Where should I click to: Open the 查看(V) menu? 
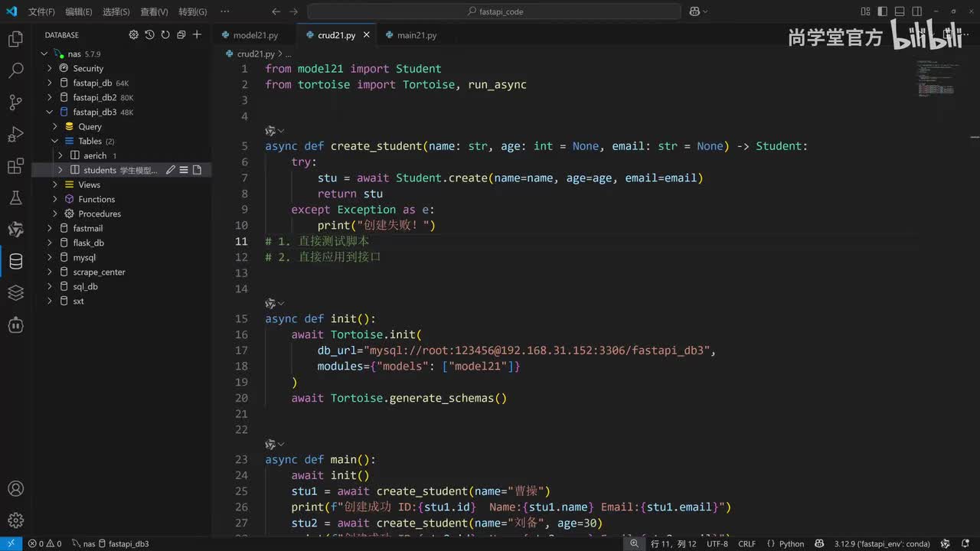point(154,12)
